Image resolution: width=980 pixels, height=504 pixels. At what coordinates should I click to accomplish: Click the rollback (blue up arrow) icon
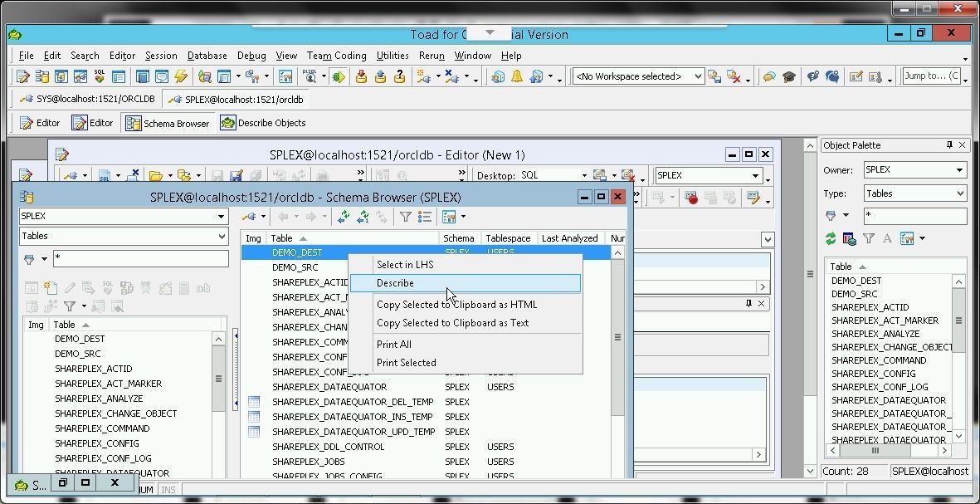381,76
